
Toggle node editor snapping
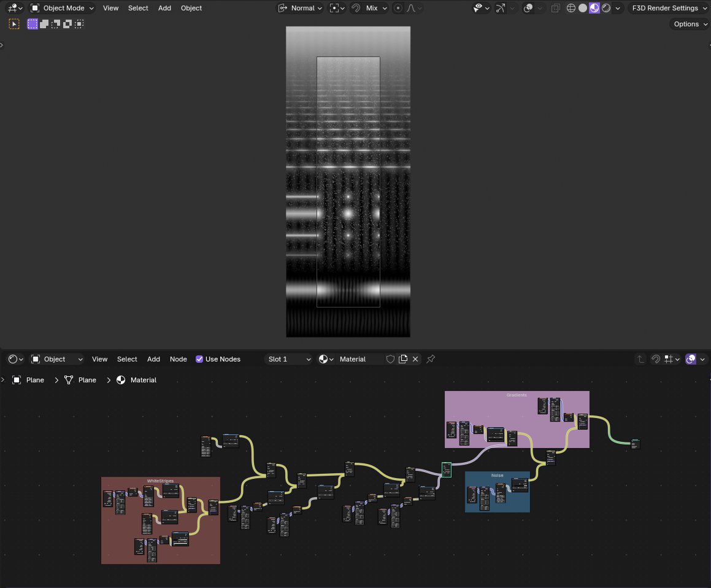[656, 359]
